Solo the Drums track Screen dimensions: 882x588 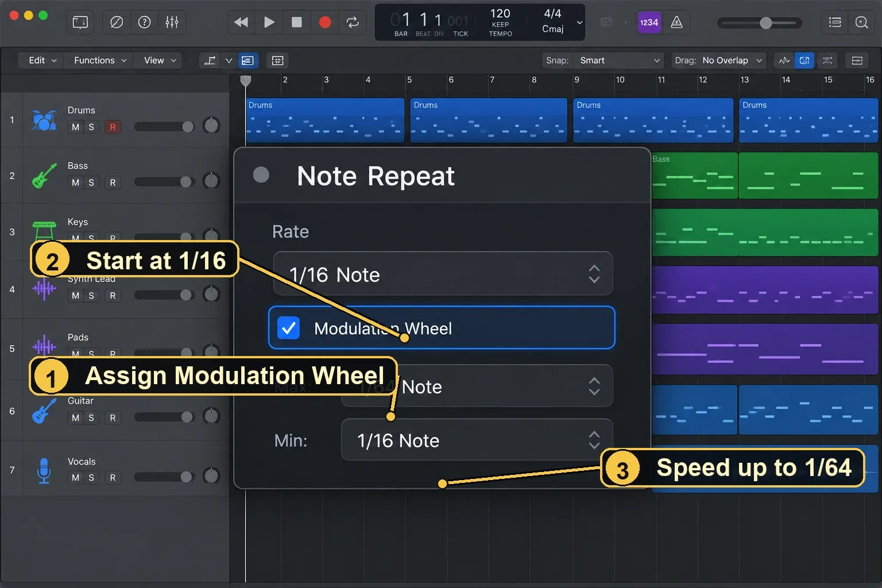(91, 127)
